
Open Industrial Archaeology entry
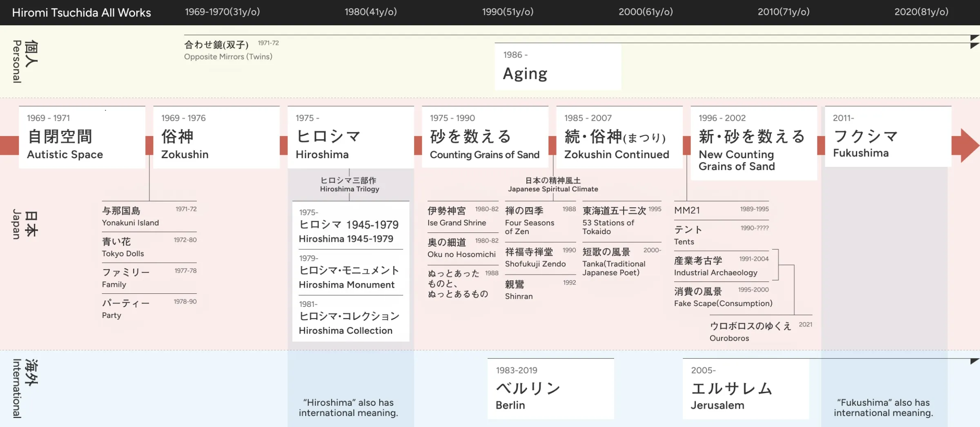pos(722,266)
